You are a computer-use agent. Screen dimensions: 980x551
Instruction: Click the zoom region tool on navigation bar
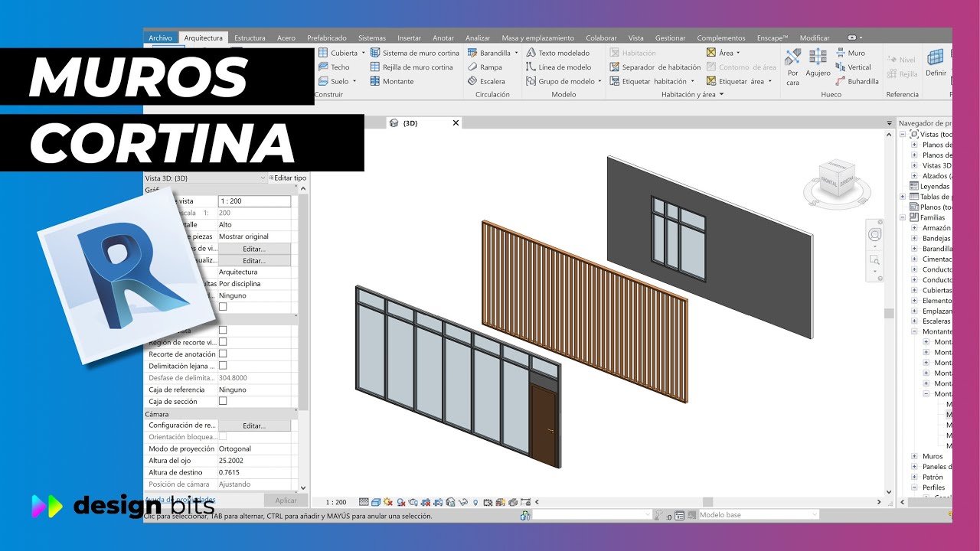coord(874,261)
